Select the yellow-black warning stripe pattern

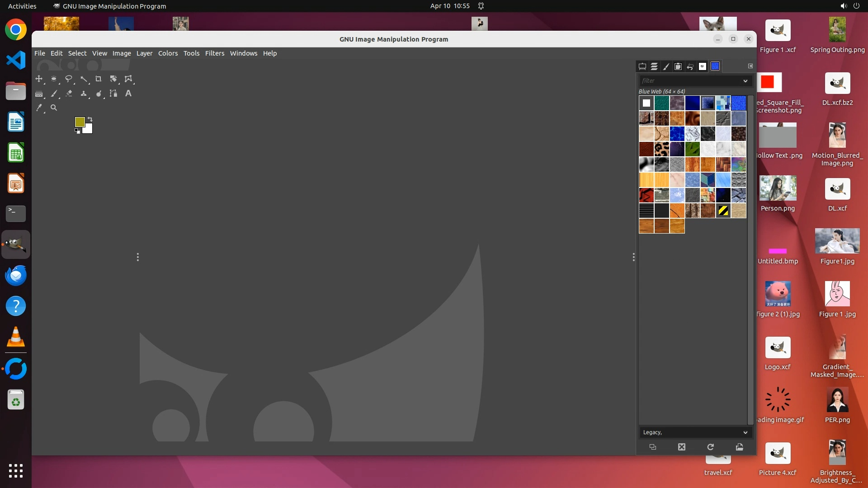pyautogui.click(x=723, y=211)
